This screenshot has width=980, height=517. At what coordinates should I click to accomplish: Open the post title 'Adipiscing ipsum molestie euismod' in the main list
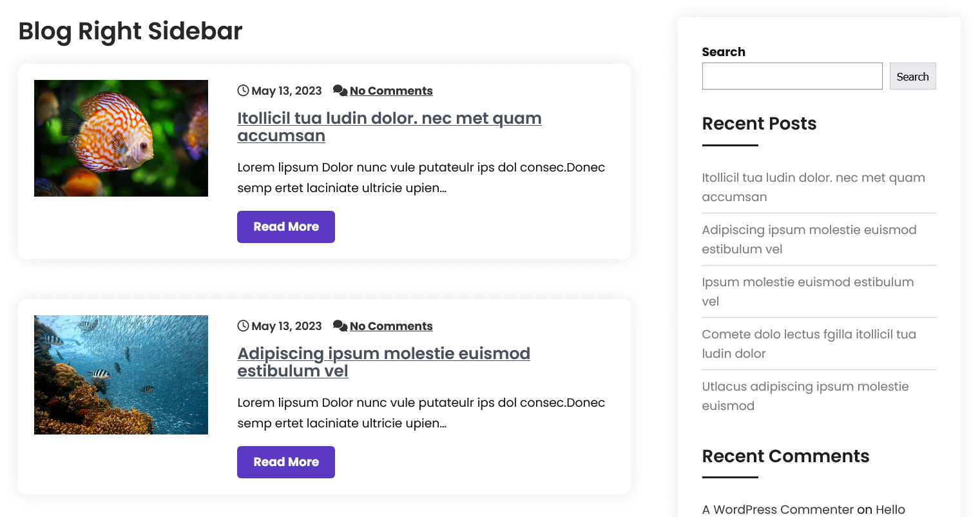tap(383, 362)
